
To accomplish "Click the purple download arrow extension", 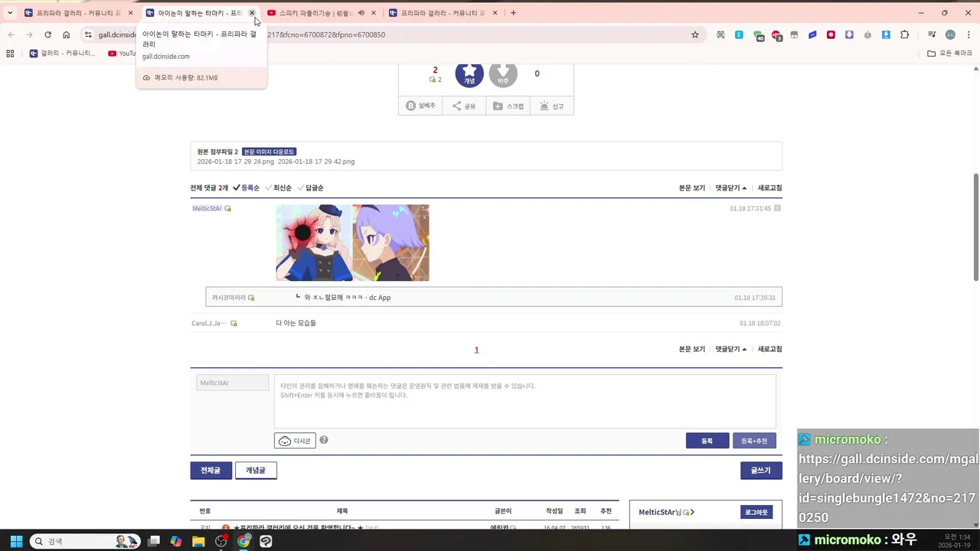I will (849, 34).
